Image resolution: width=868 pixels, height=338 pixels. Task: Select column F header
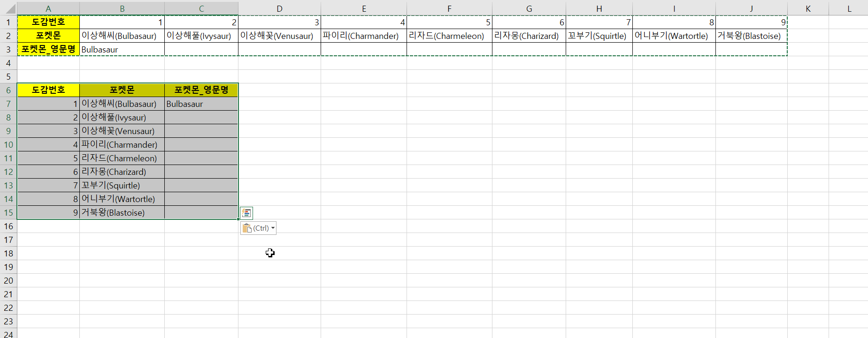click(x=449, y=8)
